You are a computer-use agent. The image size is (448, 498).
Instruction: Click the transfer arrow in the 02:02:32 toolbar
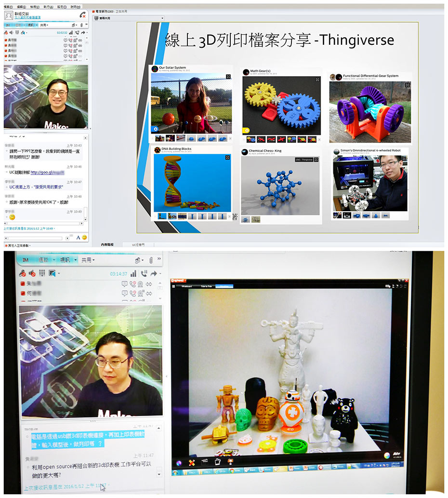pos(83,33)
